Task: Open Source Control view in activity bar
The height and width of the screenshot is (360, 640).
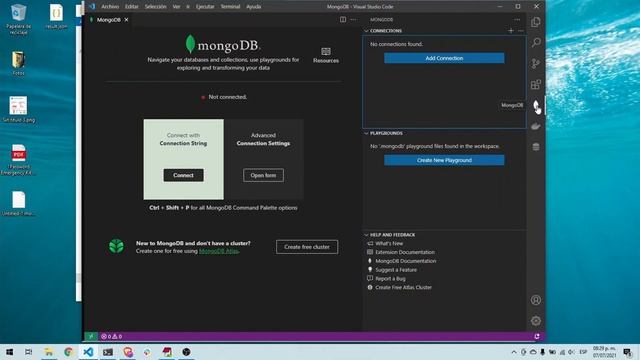Action: point(536,63)
